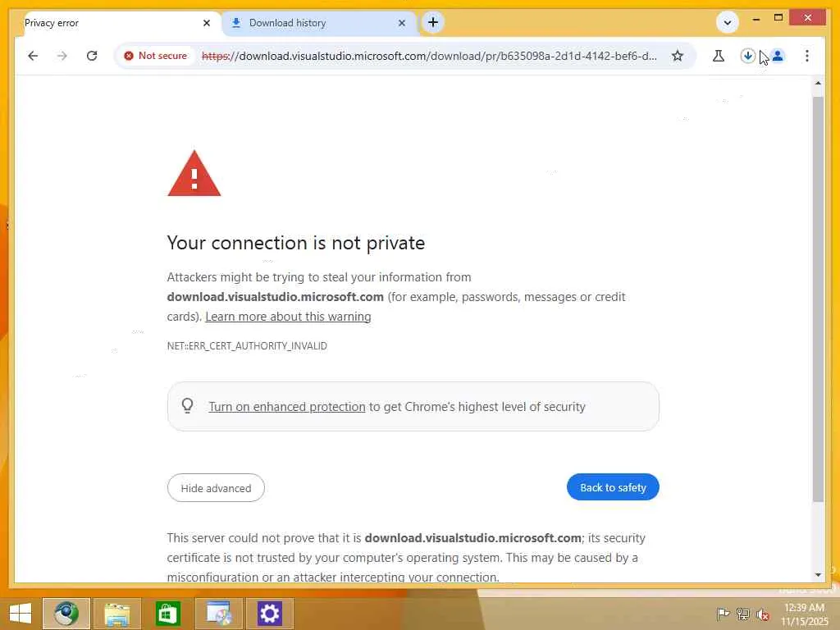Open the downloads toolbar icon
Screen dimensions: 840x630
pos(747,56)
